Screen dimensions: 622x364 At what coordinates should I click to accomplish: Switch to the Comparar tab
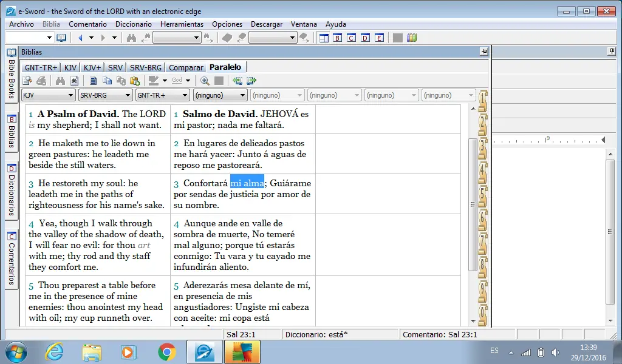186,67
